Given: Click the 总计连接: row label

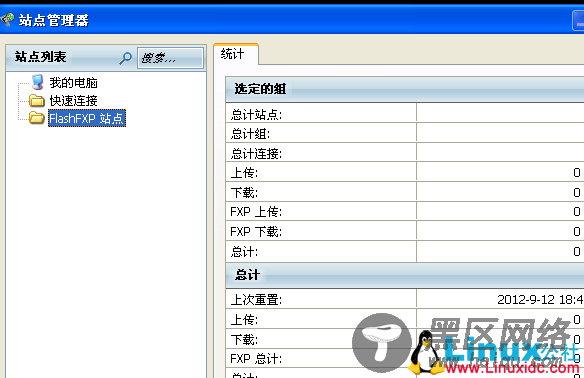Looking at the screenshot, I should [256, 153].
